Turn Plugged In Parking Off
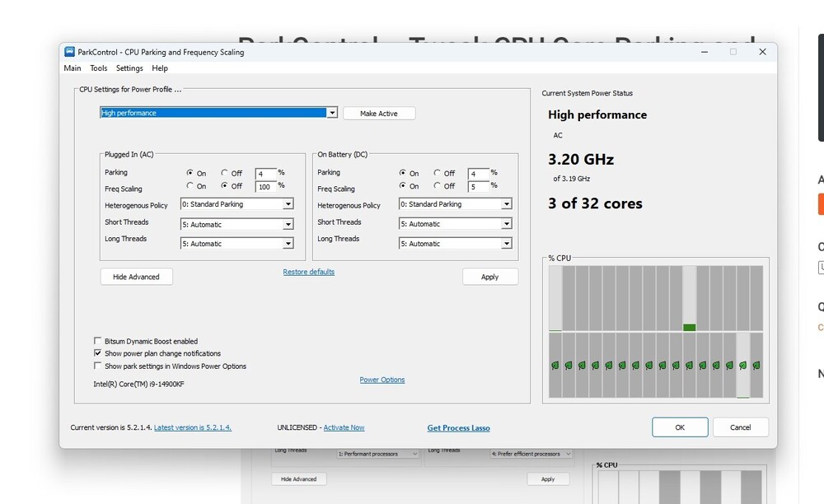 click(x=224, y=173)
